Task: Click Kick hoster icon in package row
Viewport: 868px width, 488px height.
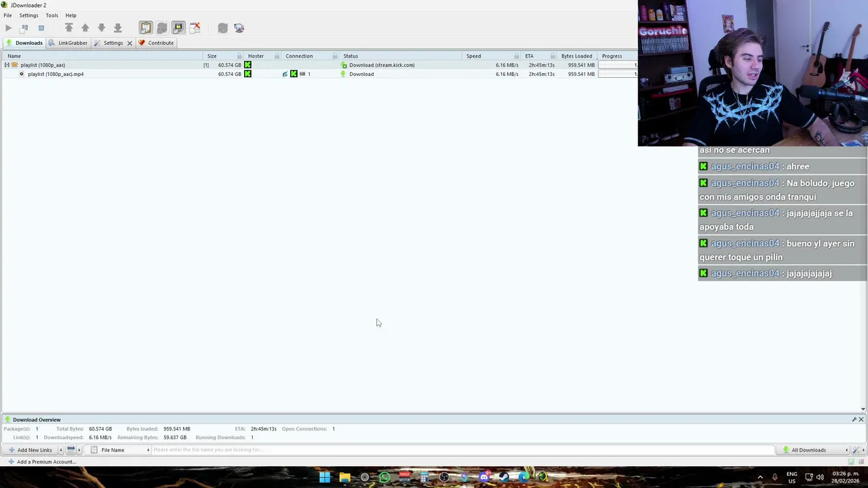Action: [248, 65]
